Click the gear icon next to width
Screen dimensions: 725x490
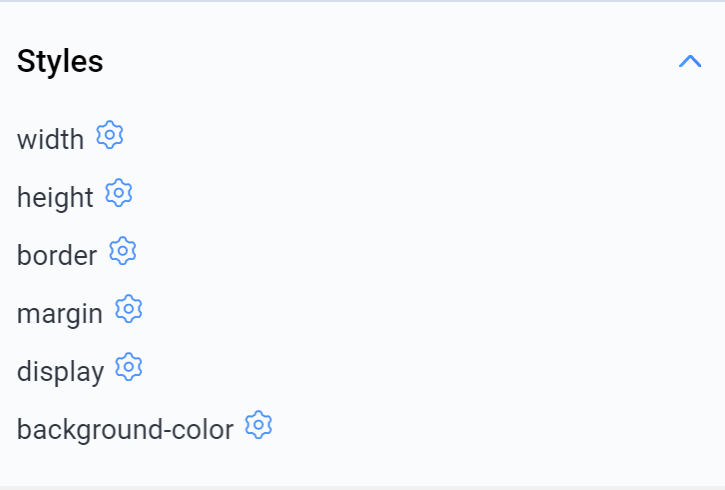click(110, 135)
